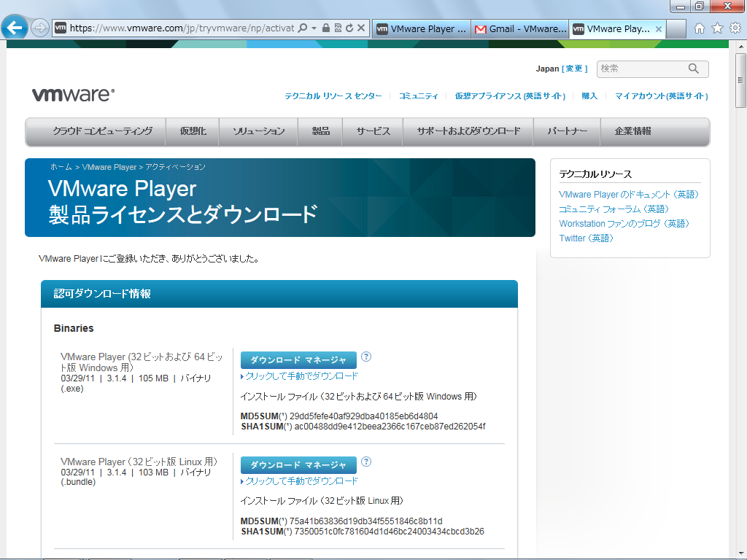The width and height of the screenshot is (747, 560).
Task: Open Workstation ファンのブログ (英語) link
Action: tap(624, 223)
